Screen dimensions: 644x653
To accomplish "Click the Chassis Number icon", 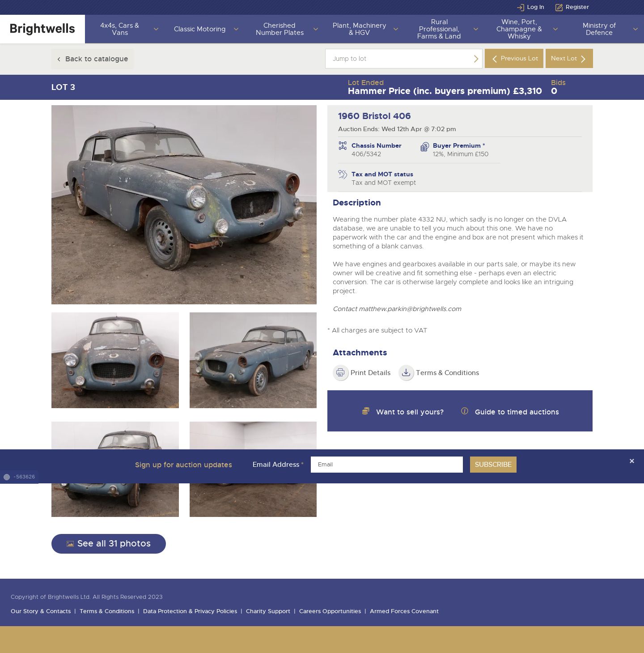I will pyautogui.click(x=343, y=146).
